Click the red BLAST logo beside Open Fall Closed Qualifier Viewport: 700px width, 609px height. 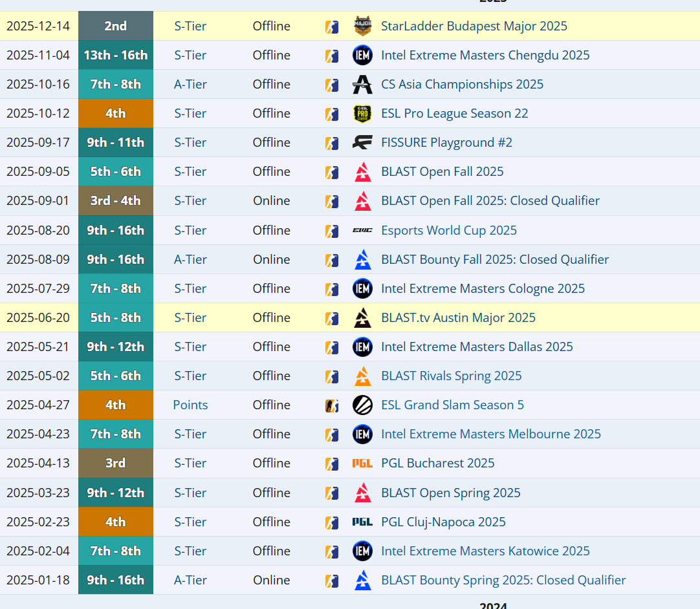tap(362, 201)
